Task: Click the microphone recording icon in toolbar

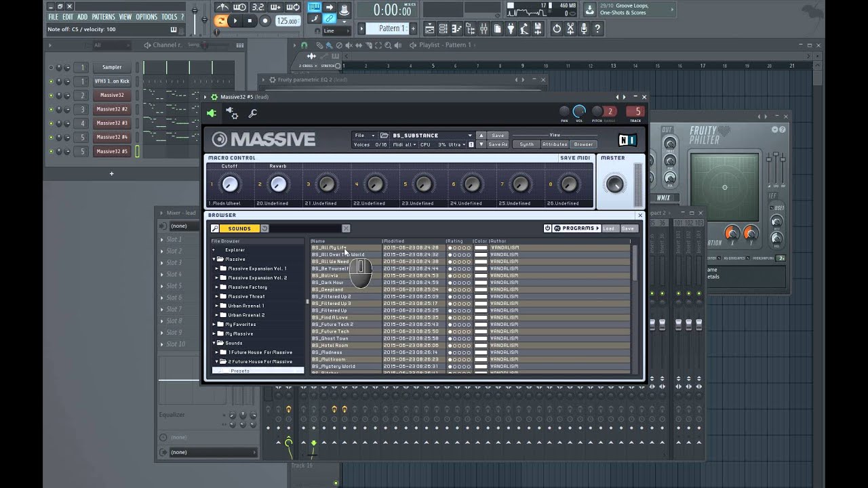Action: click(584, 28)
